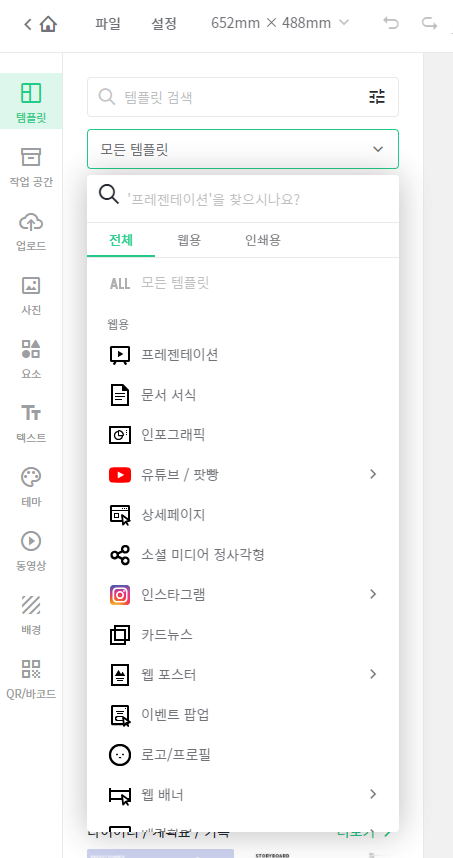Click the 로고/프로필 face icon

coord(120,755)
